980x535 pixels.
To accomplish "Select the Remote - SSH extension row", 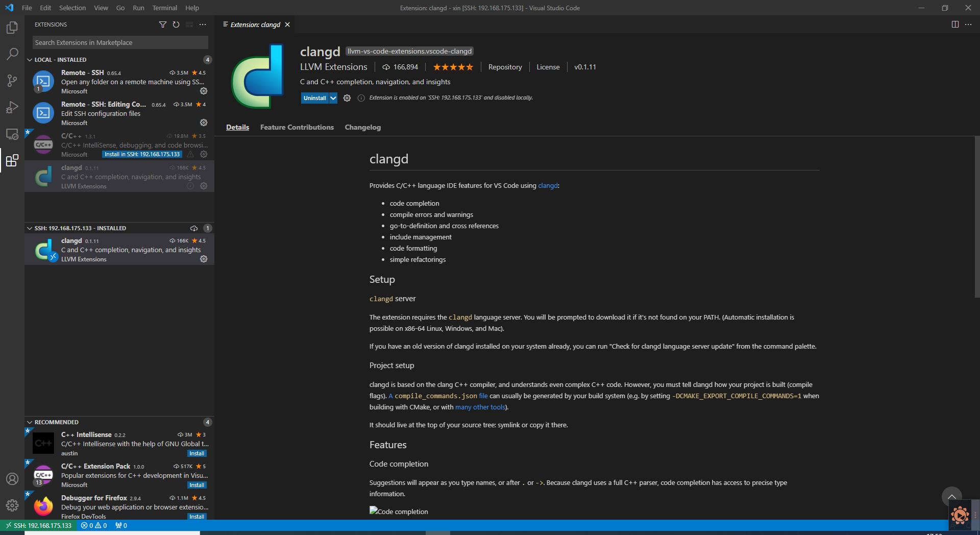I will pos(119,82).
